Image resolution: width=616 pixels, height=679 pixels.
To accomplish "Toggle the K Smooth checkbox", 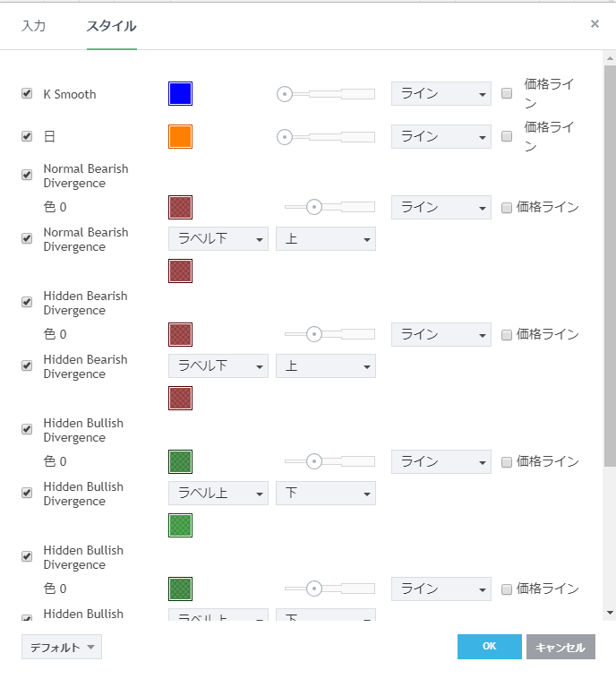I will [27, 94].
